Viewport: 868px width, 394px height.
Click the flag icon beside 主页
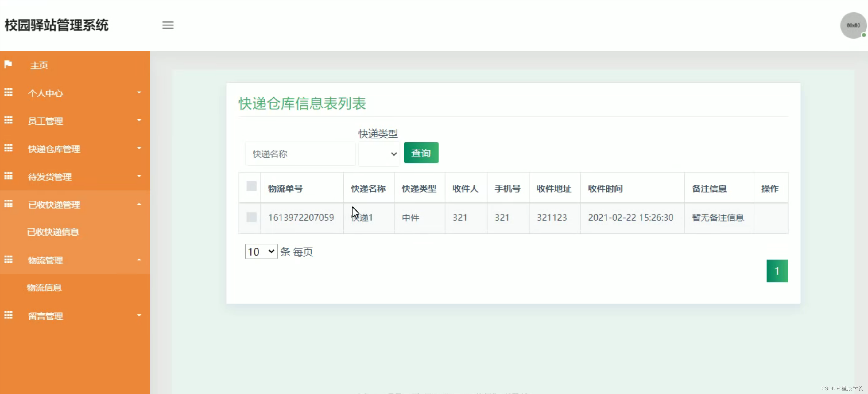pyautogui.click(x=8, y=64)
